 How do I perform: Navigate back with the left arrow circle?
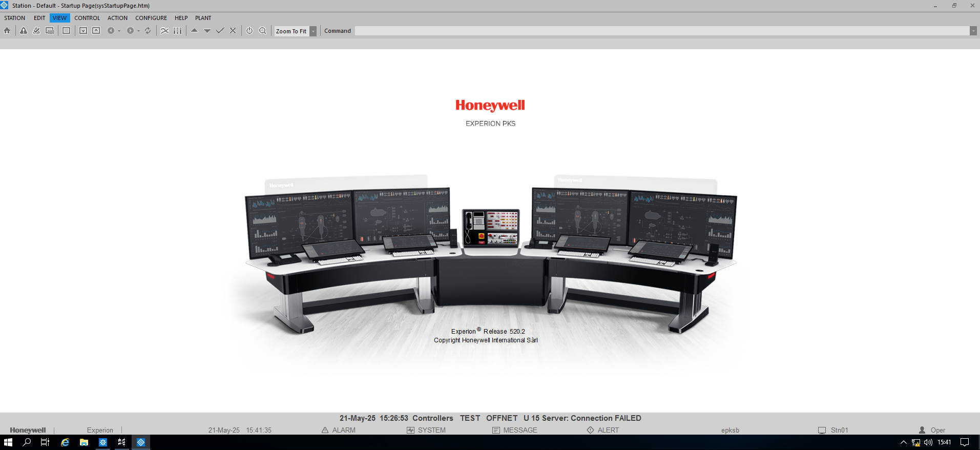point(111,31)
